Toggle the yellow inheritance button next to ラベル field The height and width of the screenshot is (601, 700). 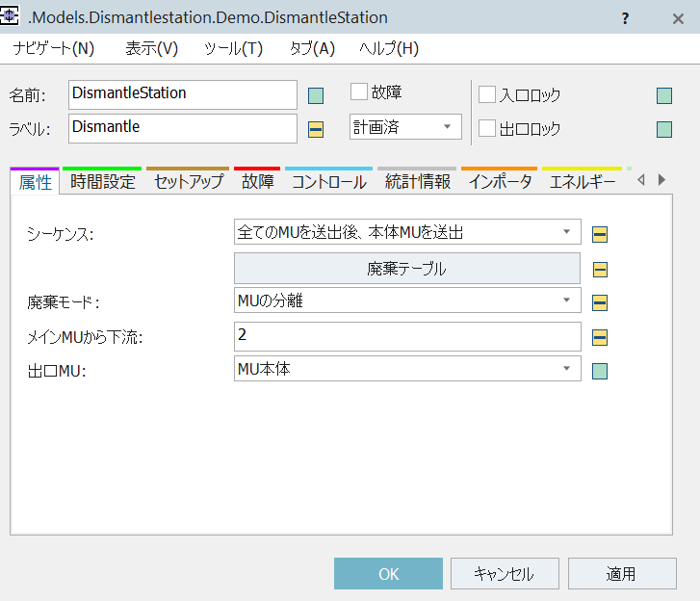pos(316,129)
